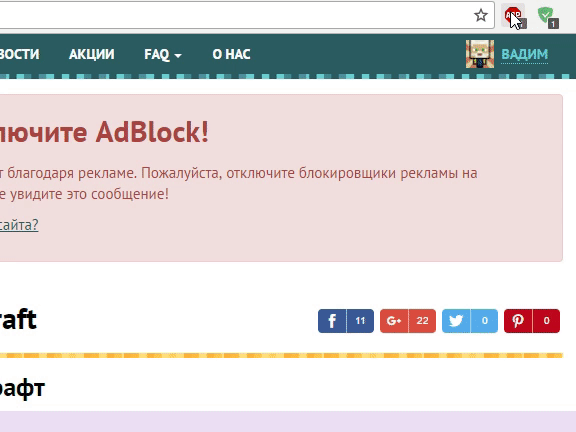Open the green shield Adguard extension

[547, 17]
